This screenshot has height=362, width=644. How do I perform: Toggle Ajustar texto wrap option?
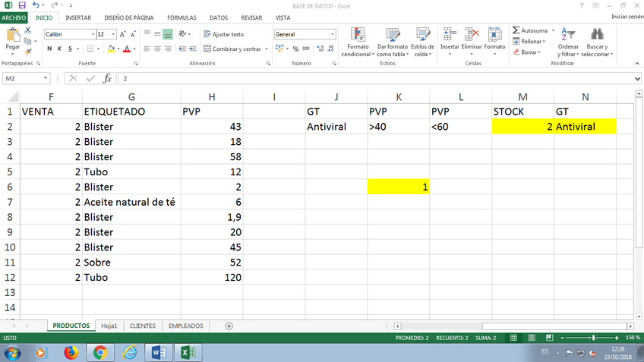click(223, 34)
